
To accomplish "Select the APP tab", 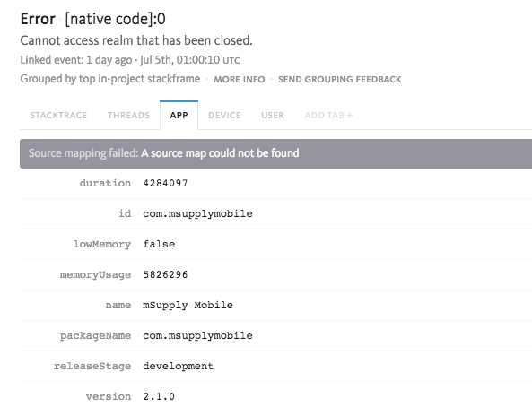I will tap(179, 116).
